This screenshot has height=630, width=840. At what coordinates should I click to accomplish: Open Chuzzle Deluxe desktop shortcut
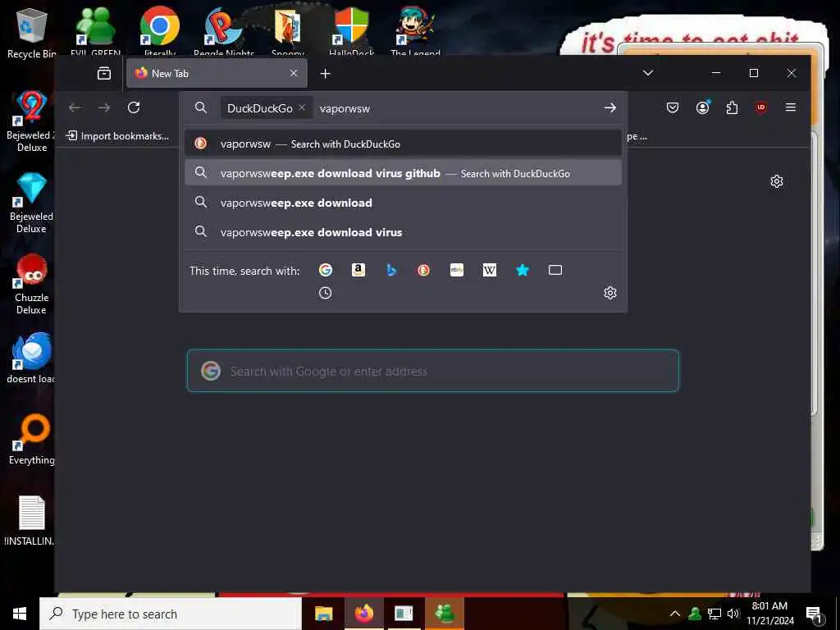pyautogui.click(x=30, y=284)
